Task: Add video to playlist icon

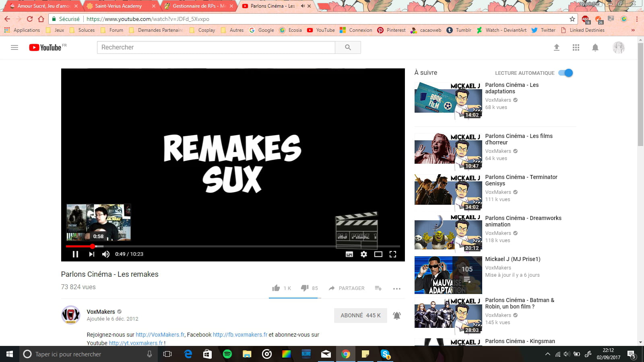Action: tap(378, 288)
